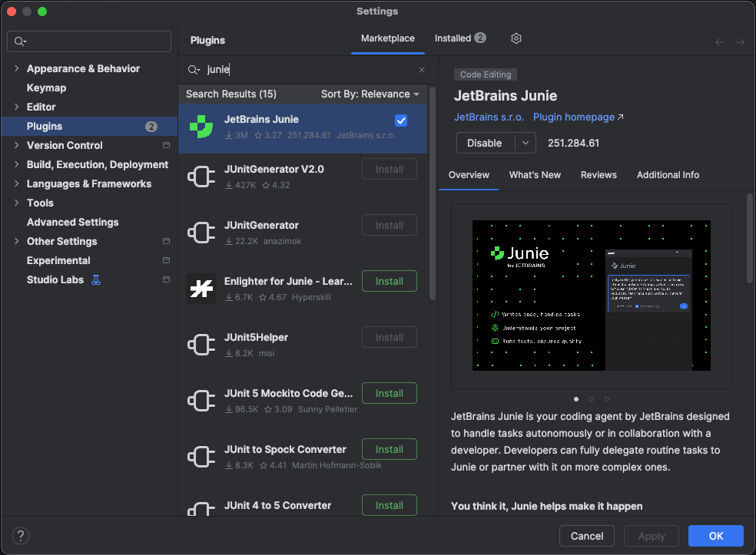Click the settings search magnifier icon
The height and width of the screenshot is (555, 756).
tap(20, 41)
